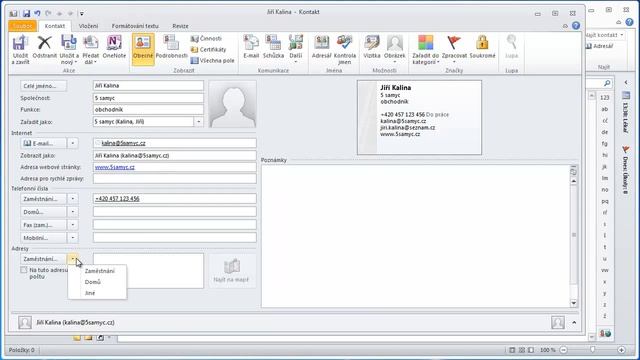
Task: Click Domů phone button
Action: 43,212
